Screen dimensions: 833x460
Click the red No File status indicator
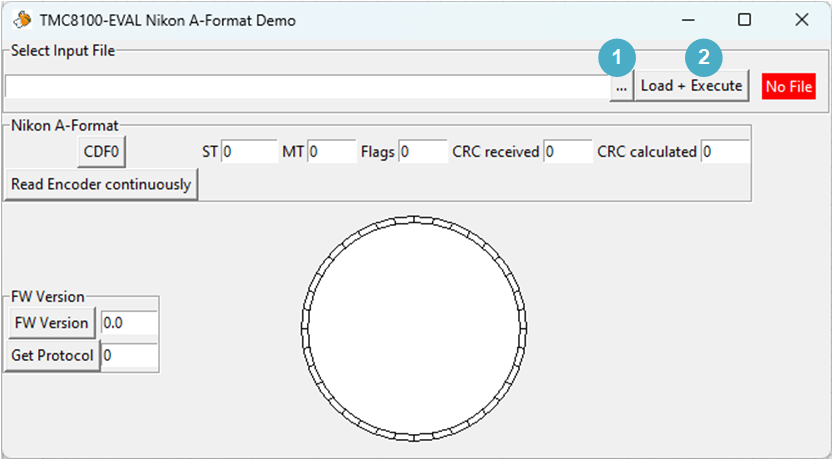tap(789, 87)
